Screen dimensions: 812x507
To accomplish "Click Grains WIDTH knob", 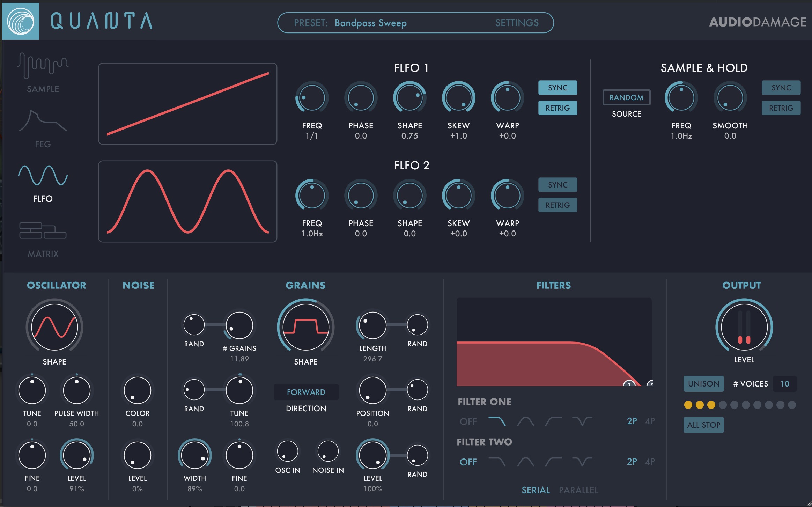I will tap(194, 455).
